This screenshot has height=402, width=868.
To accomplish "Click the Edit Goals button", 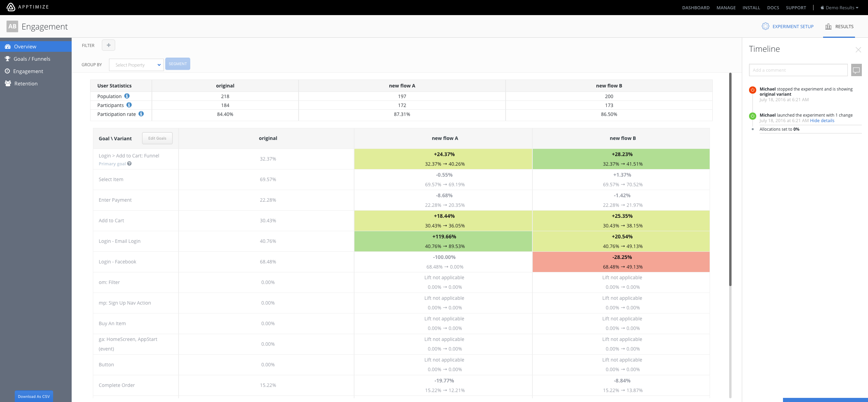I will pyautogui.click(x=157, y=138).
